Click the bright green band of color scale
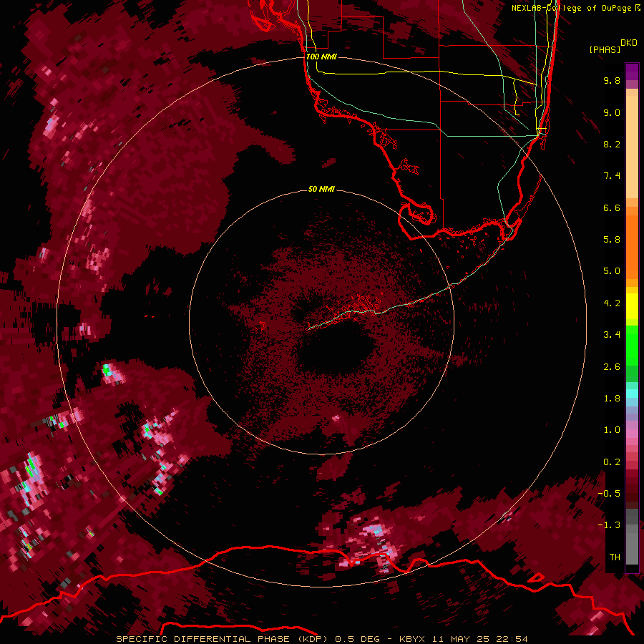The height and width of the screenshot is (644, 644). [632, 344]
